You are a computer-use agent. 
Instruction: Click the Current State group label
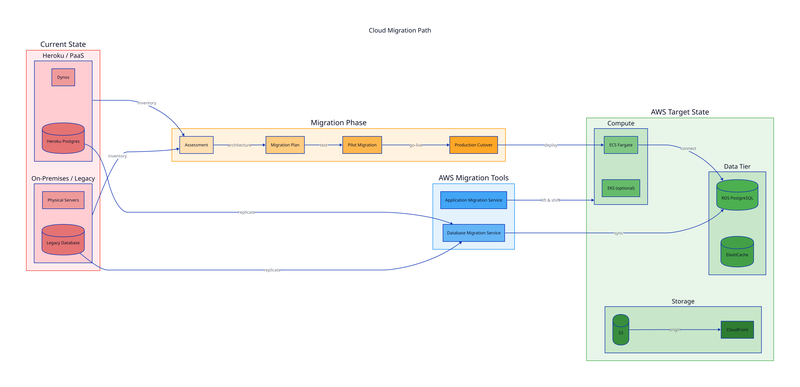pyautogui.click(x=63, y=45)
